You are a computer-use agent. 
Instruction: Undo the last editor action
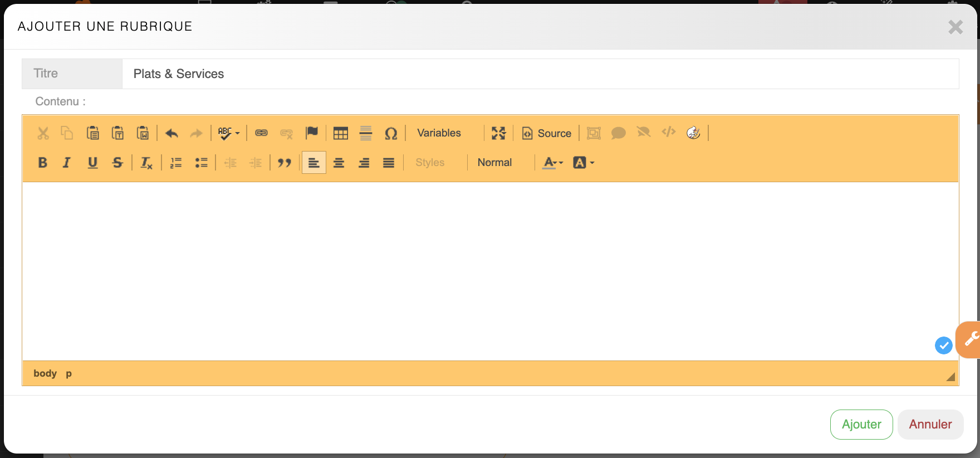pyautogui.click(x=171, y=133)
